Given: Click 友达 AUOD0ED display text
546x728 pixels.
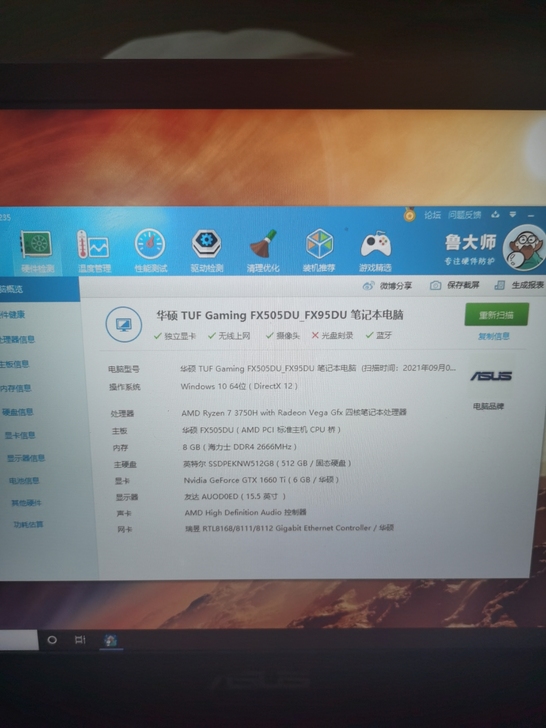Looking at the screenshot, I should (x=235, y=496).
